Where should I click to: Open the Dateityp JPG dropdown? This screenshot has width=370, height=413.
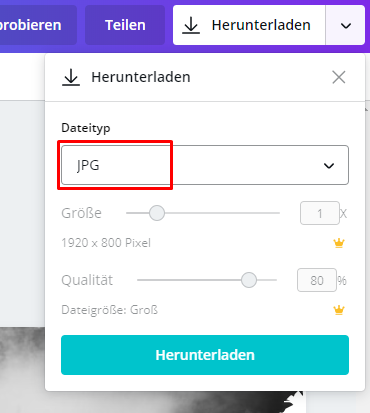click(x=205, y=165)
